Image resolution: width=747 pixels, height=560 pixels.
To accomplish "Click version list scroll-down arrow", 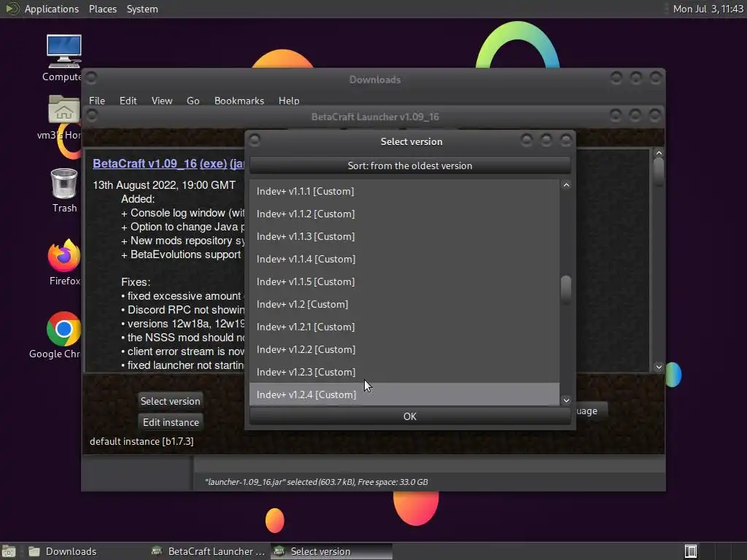I will (566, 400).
